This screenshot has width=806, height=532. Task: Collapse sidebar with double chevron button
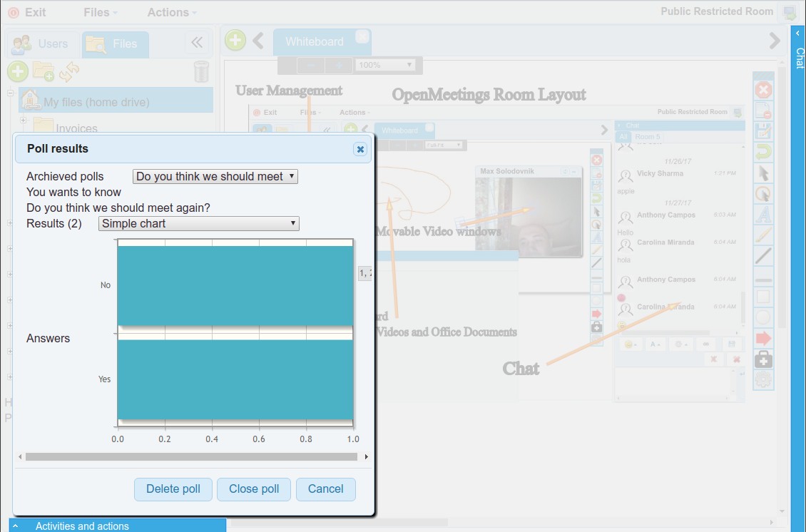click(197, 43)
